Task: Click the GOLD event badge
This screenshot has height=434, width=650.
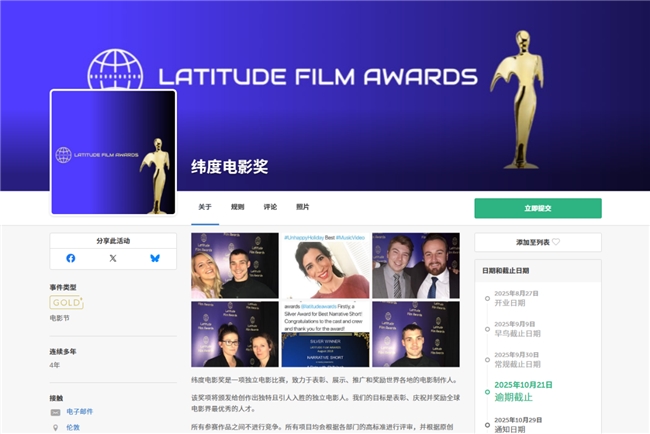Action: coord(66,302)
